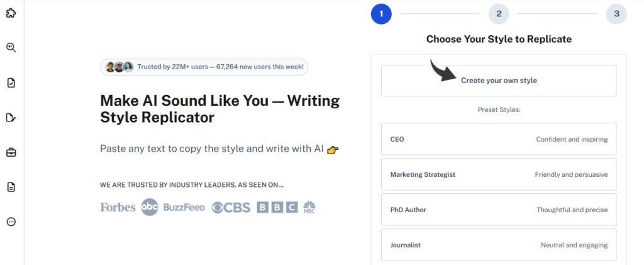The width and height of the screenshot is (644, 265).
Task: Jump to step 3 in progress bar
Action: point(616,13)
